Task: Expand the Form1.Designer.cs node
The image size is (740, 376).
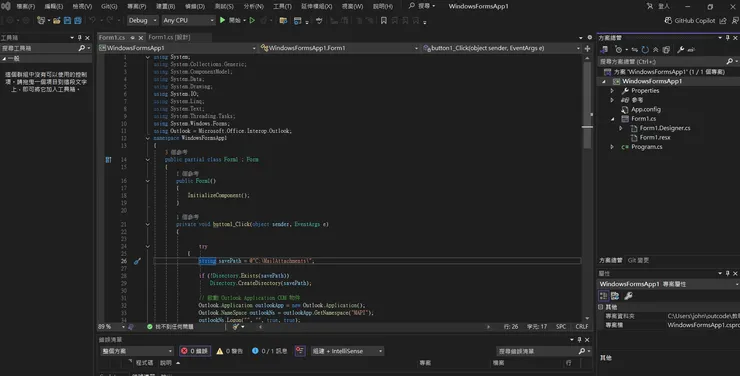Action: 621,128
